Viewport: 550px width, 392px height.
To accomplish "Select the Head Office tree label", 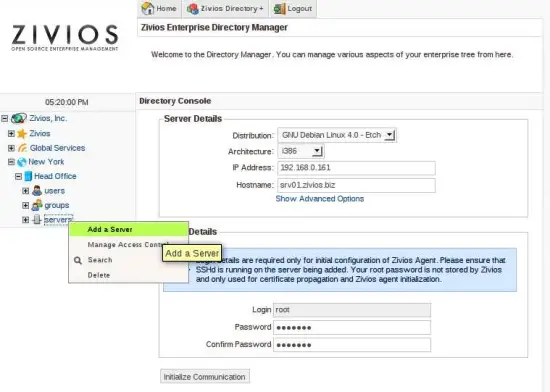I will click(x=55, y=176).
